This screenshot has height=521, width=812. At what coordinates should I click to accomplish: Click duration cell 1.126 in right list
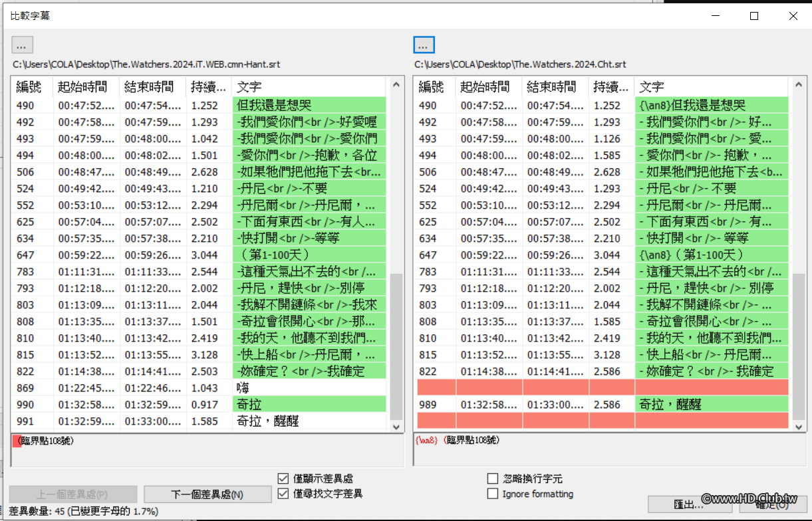(607, 138)
